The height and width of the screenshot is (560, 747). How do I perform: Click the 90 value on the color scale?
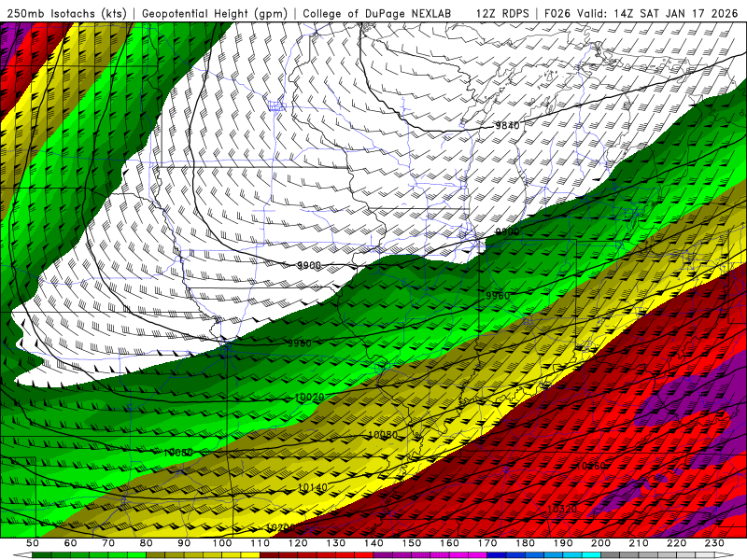pos(184,543)
